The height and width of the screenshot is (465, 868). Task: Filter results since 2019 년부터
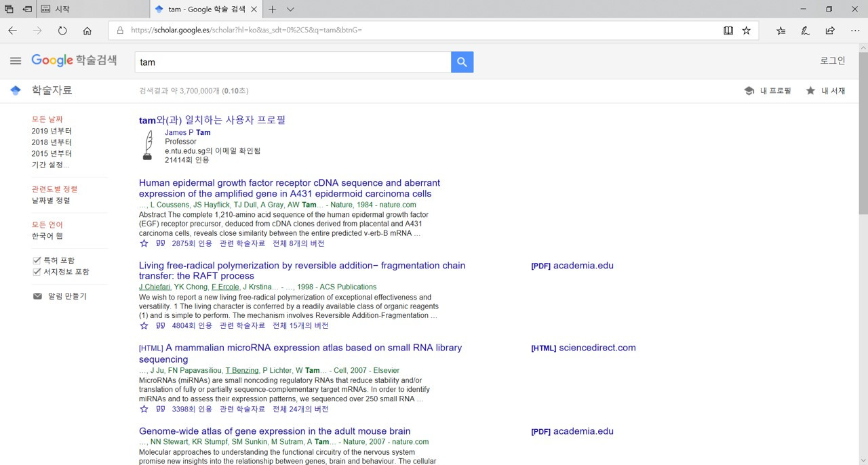click(x=52, y=131)
